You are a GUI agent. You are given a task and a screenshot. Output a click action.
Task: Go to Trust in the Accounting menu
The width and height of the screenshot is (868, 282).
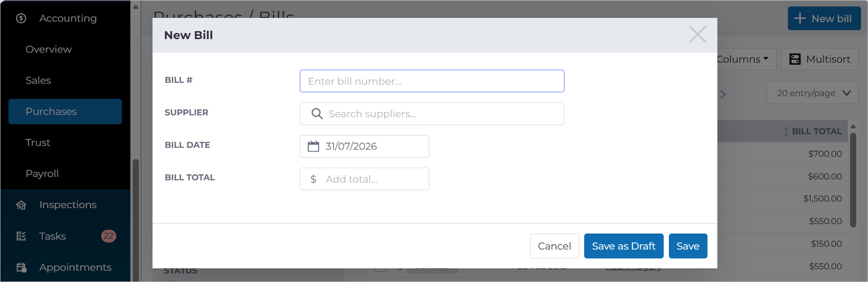[x=38, y=143]
